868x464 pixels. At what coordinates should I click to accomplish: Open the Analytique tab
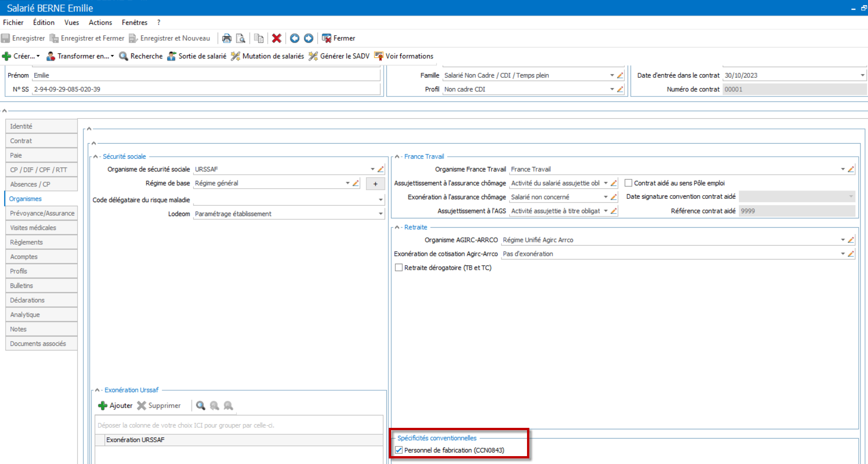[41, 315]
